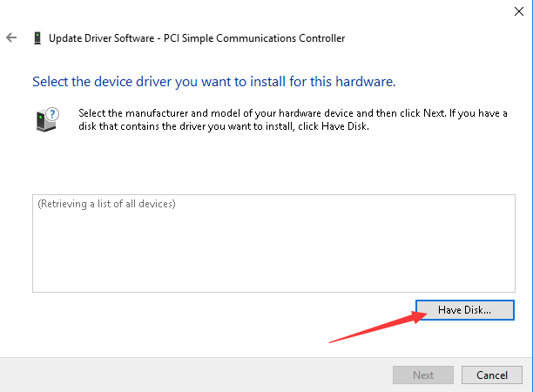
Task: Click the blue question mark badge
Action: pos(52,114)
